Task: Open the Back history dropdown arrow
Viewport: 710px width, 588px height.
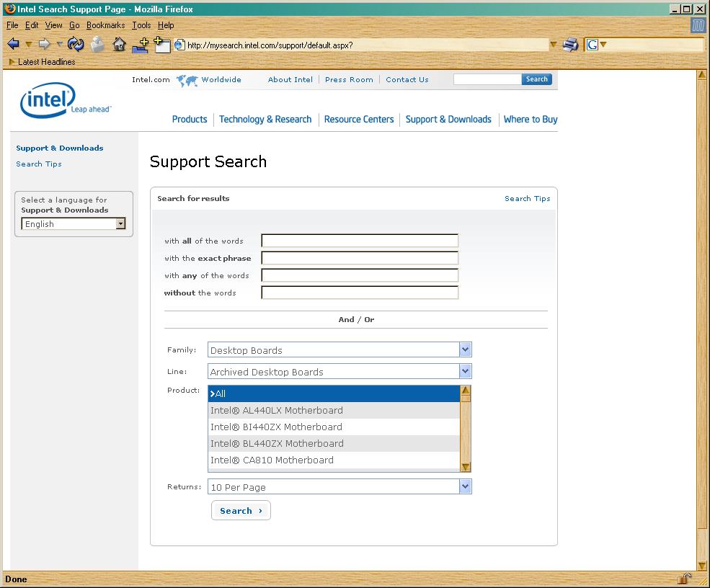Action: coord(29,45)
